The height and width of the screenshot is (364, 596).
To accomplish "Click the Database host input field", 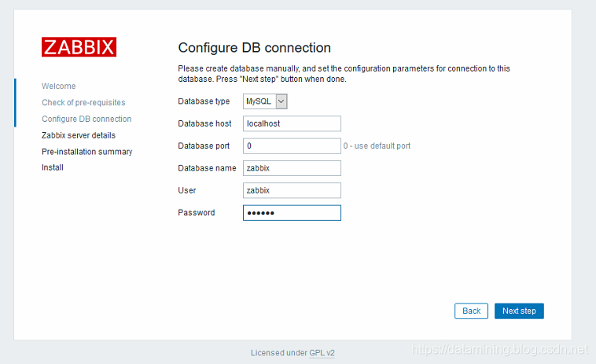I will click(292, 123).
